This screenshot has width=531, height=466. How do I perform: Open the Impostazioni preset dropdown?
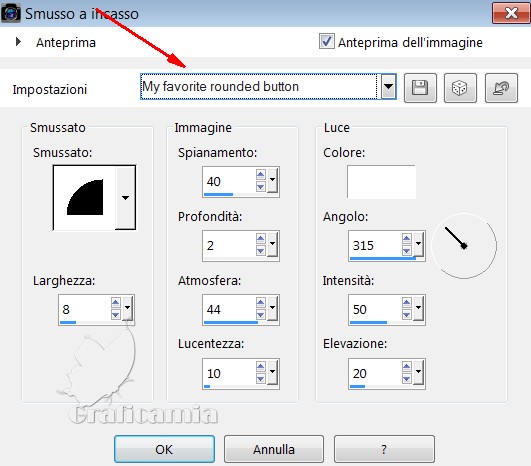point(389,86)
